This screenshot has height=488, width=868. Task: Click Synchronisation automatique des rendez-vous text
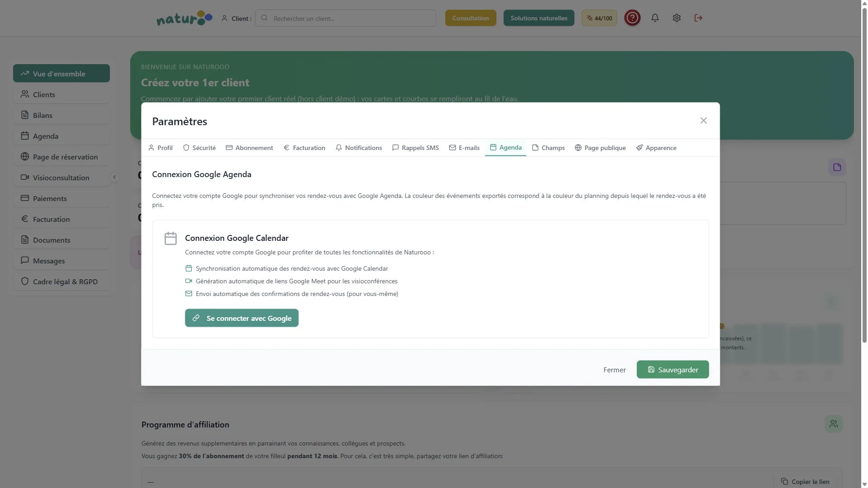coord(292,268)
